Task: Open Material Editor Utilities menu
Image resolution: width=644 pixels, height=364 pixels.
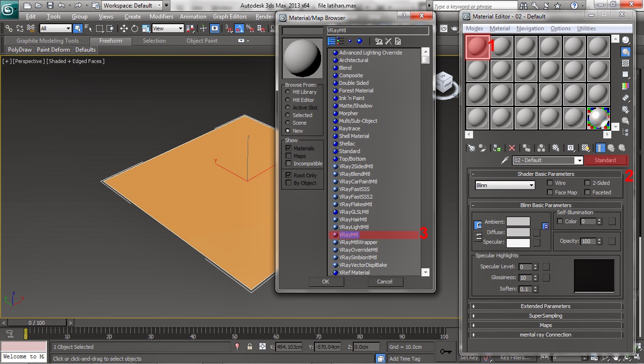Action: point(586,28)
